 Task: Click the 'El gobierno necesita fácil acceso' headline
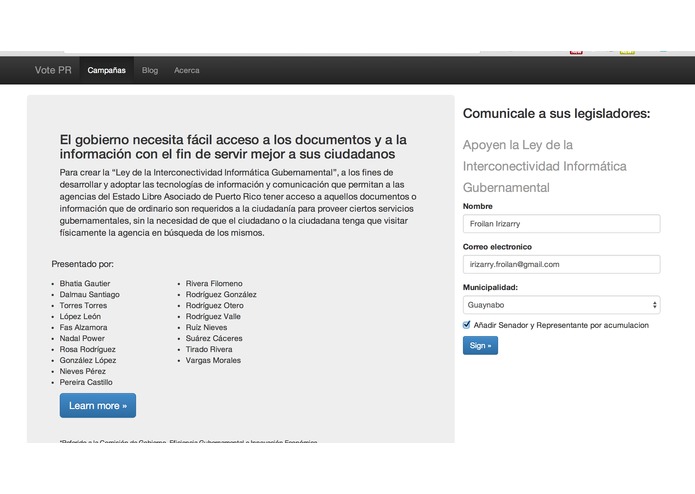pos(233,147)
